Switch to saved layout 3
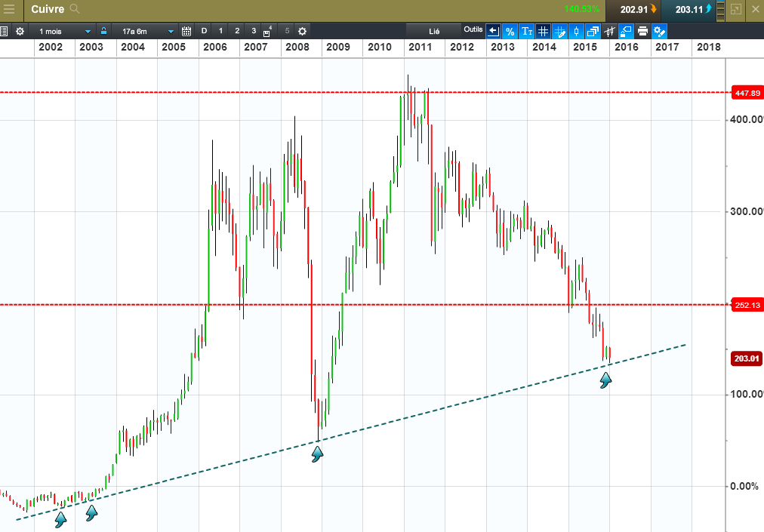Image resolution: width=764 pixels, height=532 pixels. (254, 31)
